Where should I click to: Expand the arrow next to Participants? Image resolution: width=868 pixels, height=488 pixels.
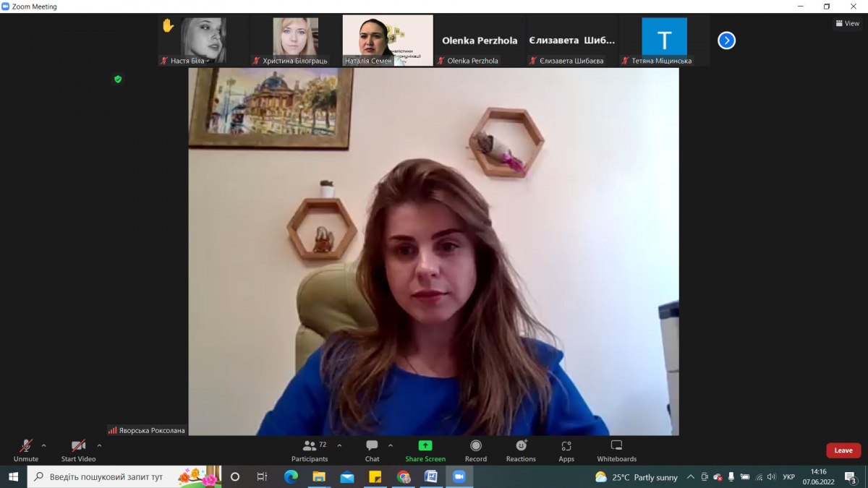[x=339, y=445]
